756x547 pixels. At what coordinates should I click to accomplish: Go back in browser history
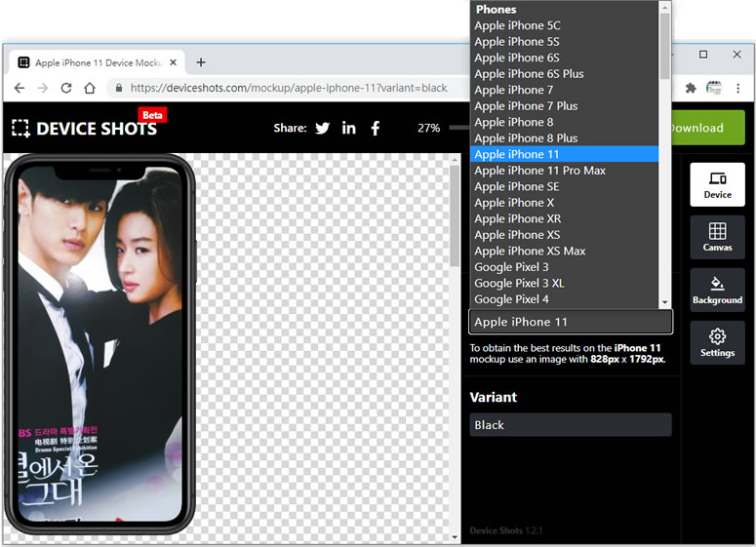(20, 88)
